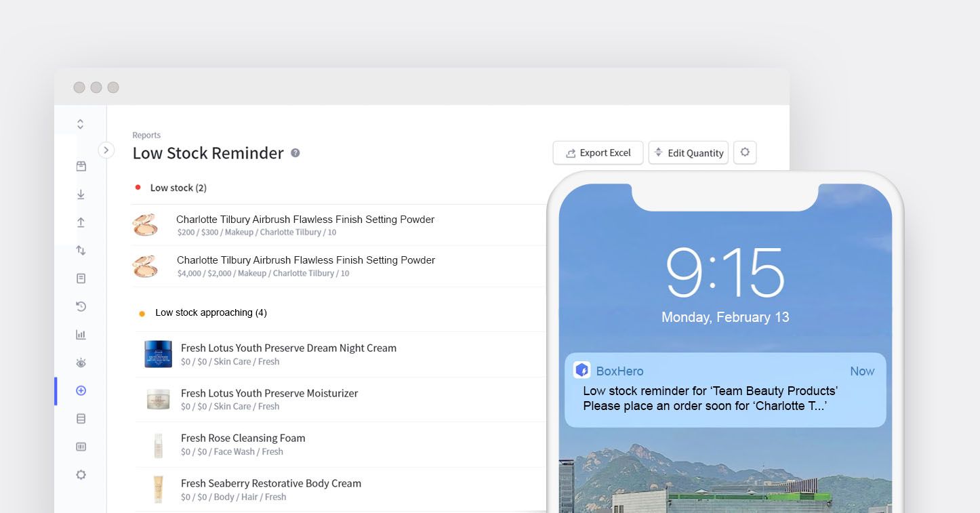Open the Low Stock Reminder settings gear
Viewport: 980px width, 513px height.
pos(745,152)
